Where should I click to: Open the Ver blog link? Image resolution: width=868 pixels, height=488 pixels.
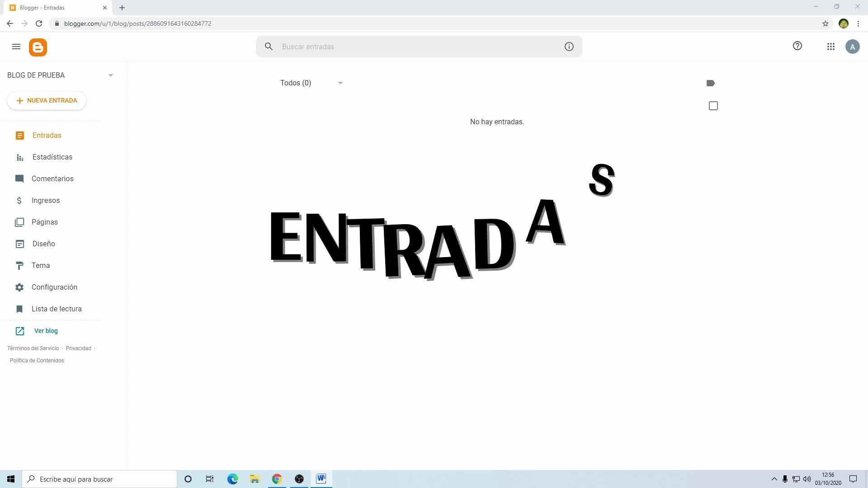[46, 331]
